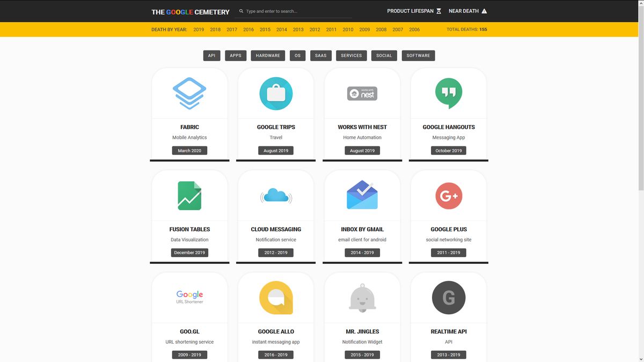Click the red Google Plus icon
This screenshot has width=644, height=362.
coord(448,195)
